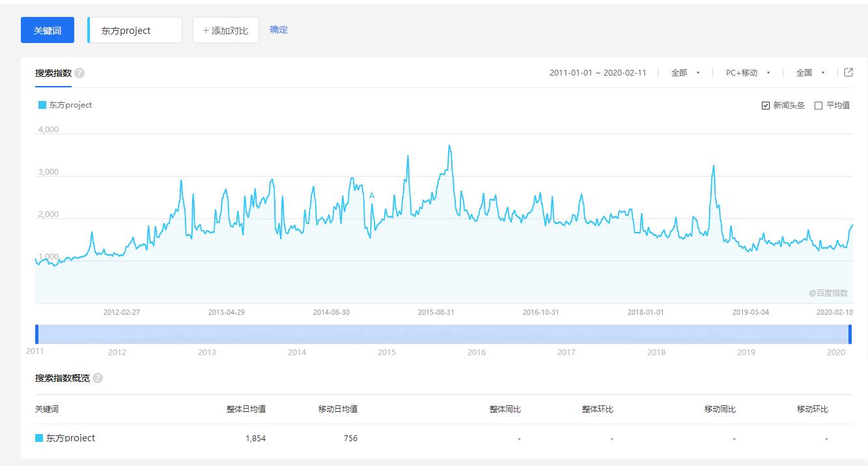Open the PC+移动 device dropdown
This screenshot has height=466, width=868.
click(x=748, y=73)
